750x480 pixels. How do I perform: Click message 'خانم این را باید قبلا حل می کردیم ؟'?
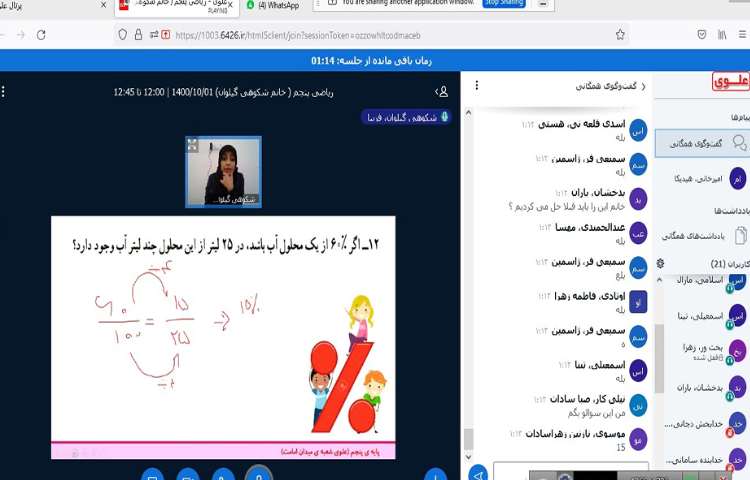click(x=567, y=207)
